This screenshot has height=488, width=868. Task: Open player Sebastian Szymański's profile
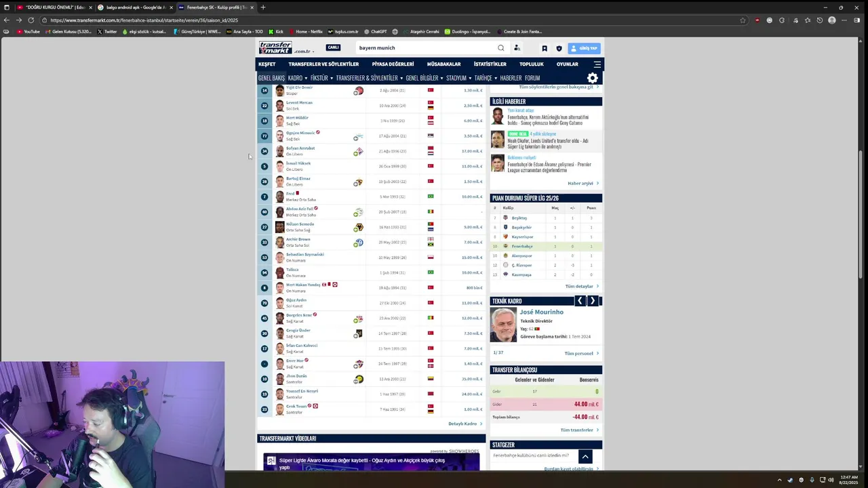click(304, 255)
